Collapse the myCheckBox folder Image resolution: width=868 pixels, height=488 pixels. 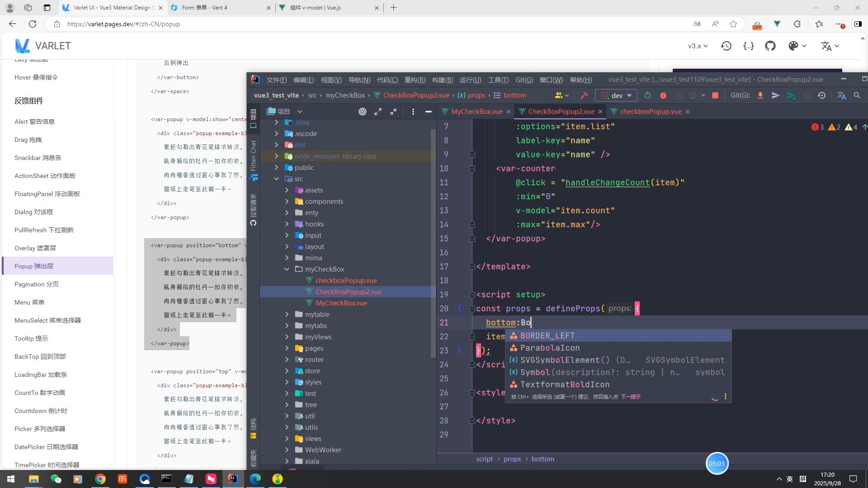[287, 269]
